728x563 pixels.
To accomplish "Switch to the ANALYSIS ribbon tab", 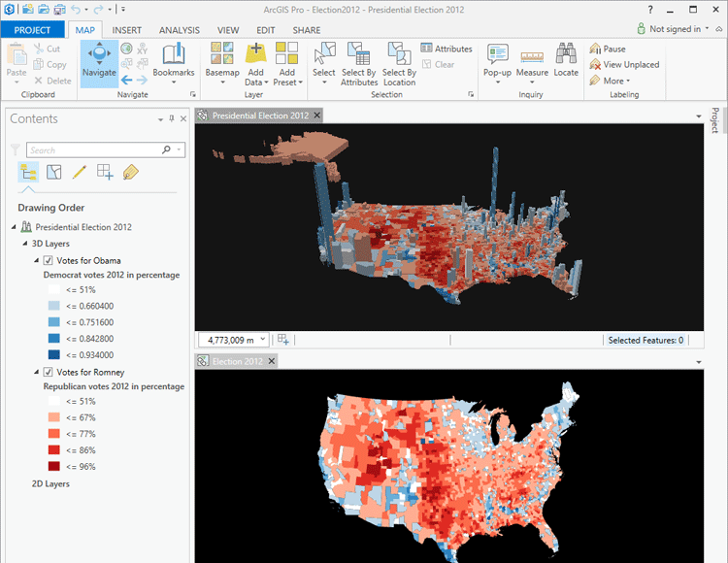I will (x=180, y=30).
